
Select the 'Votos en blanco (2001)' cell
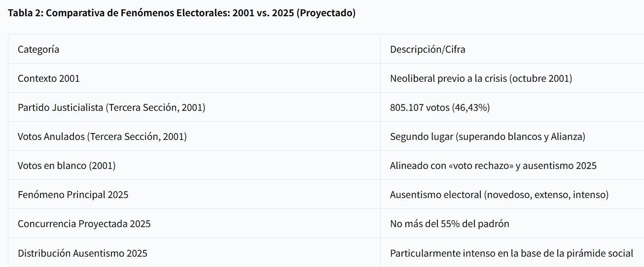tap(194, 166)
